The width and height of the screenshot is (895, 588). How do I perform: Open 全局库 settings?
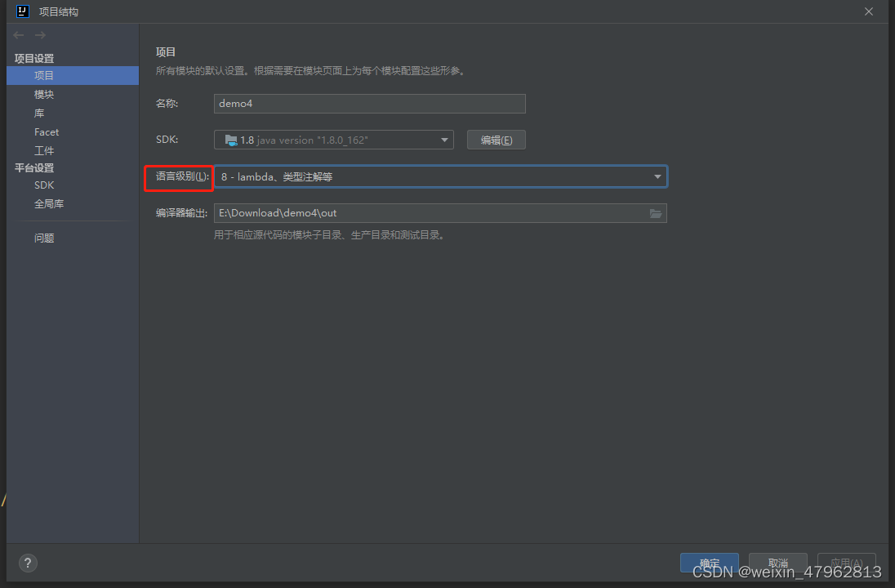(50, 203)
